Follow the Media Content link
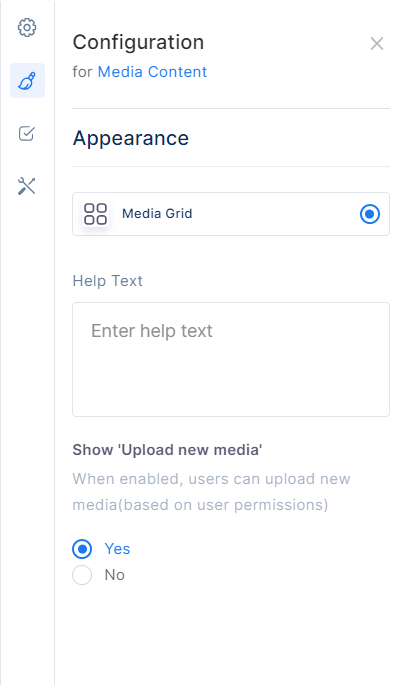Viewport: 407px width, 685px height. click(x=152, y=72)
